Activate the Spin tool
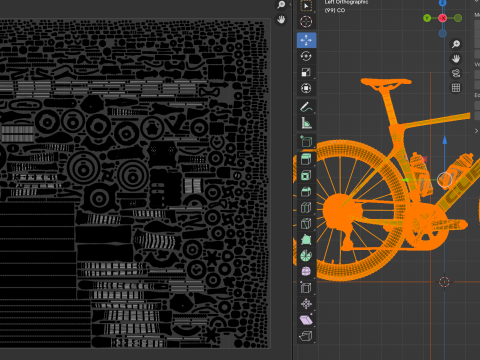480x360 pixels. (306, 256)
